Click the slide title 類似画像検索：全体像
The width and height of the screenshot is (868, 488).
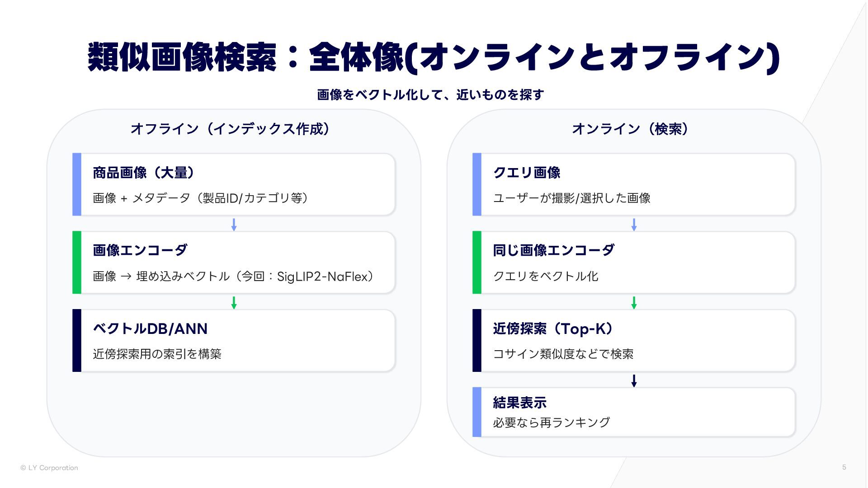(x=433, y=57)
